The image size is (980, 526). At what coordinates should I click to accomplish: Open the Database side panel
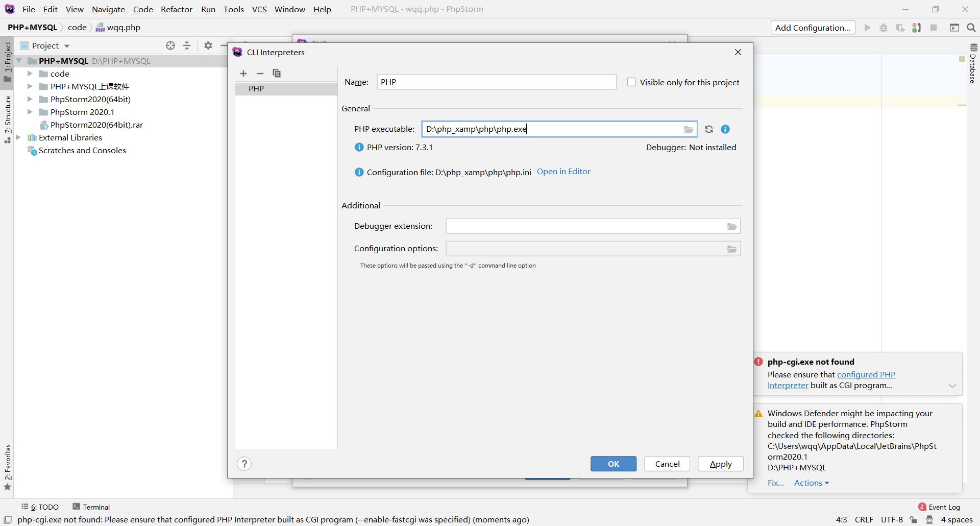click(973, 62)
